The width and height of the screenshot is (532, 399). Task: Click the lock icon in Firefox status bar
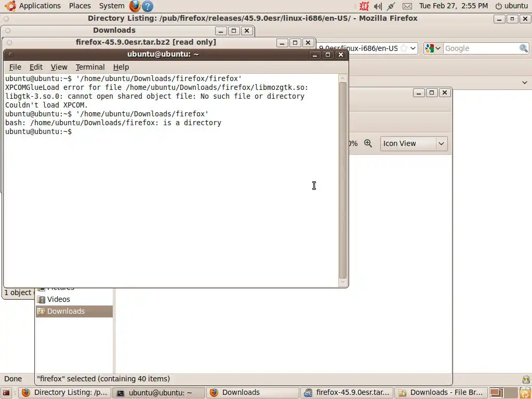(x=526, y=379)
